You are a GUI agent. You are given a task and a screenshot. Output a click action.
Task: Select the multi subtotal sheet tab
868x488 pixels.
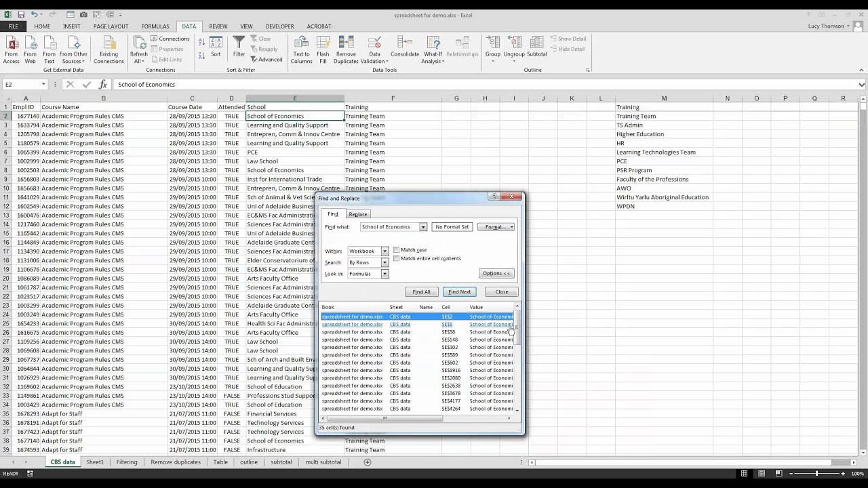[323, 462]
